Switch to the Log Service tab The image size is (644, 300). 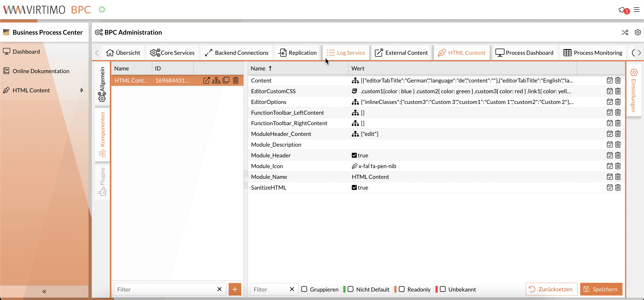[346, 53]
